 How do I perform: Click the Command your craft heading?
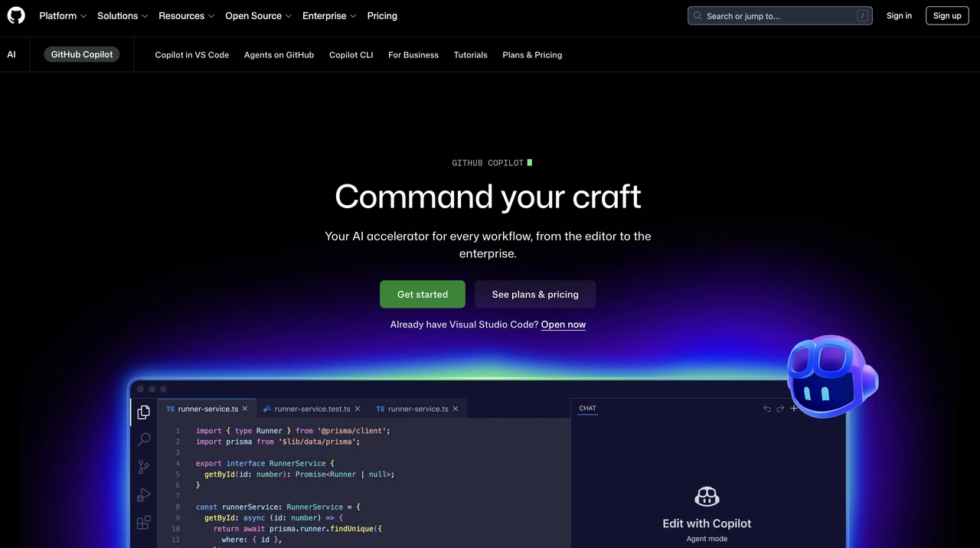[488, 197]
